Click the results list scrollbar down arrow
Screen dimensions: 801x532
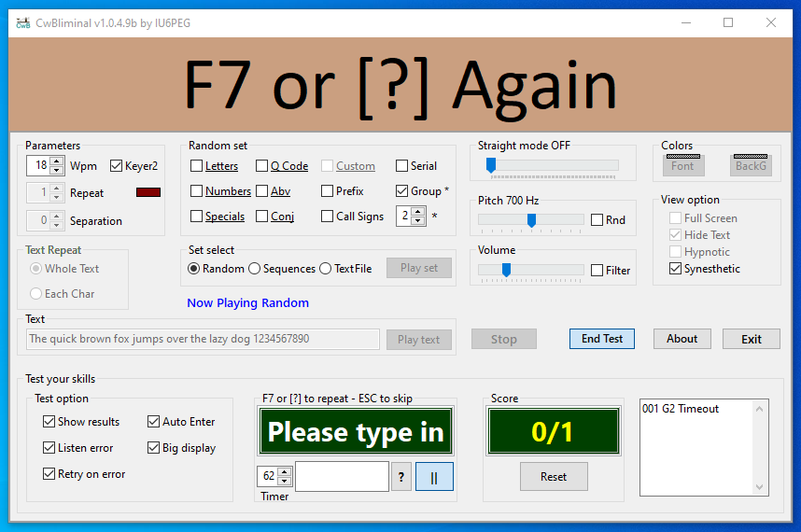point(760,487)
